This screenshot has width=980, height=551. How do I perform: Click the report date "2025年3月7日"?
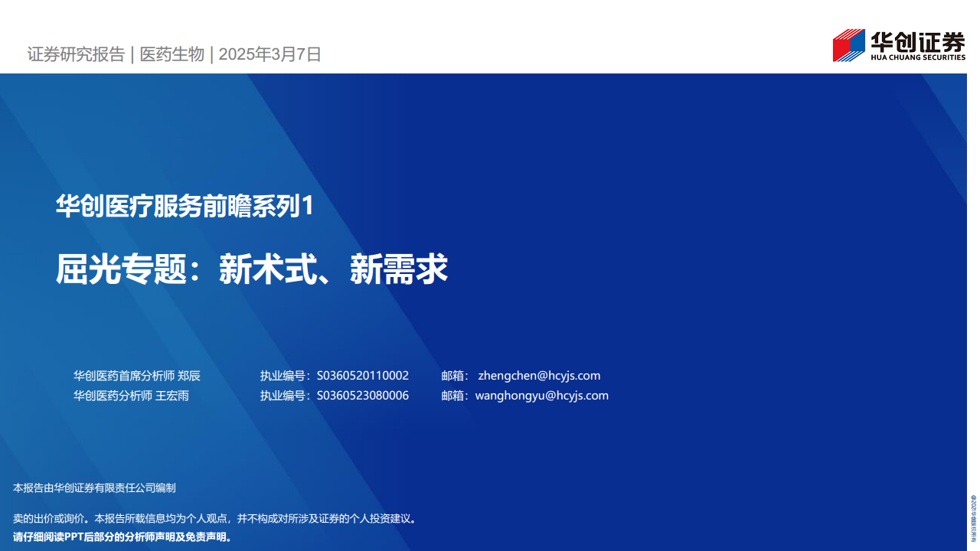pyautogui.click(x=269, y=54)
